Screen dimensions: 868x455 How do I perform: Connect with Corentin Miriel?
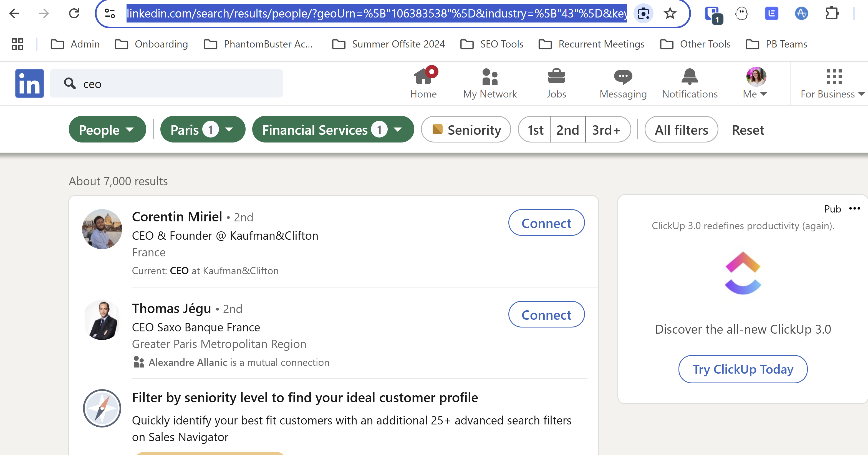point(546,223)
